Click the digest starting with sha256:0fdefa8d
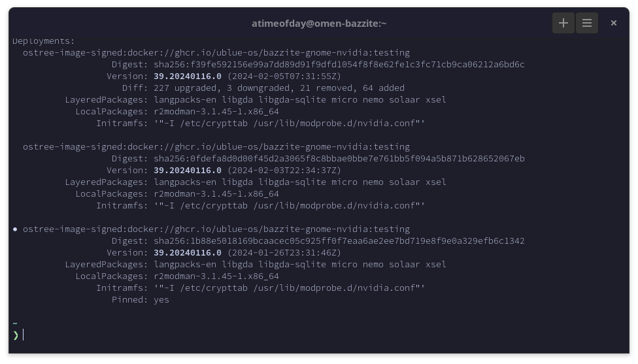Viewport: 638px width, 364px height. tap(339, 158)
